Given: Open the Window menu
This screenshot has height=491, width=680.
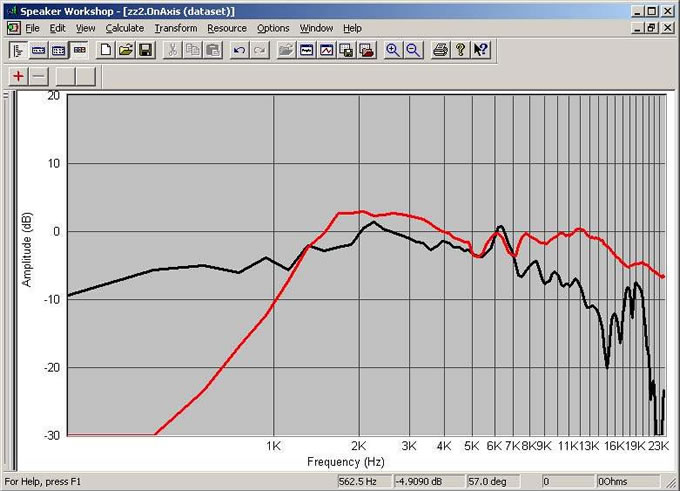Looking at the screenshot, I should tap(317, 28).
